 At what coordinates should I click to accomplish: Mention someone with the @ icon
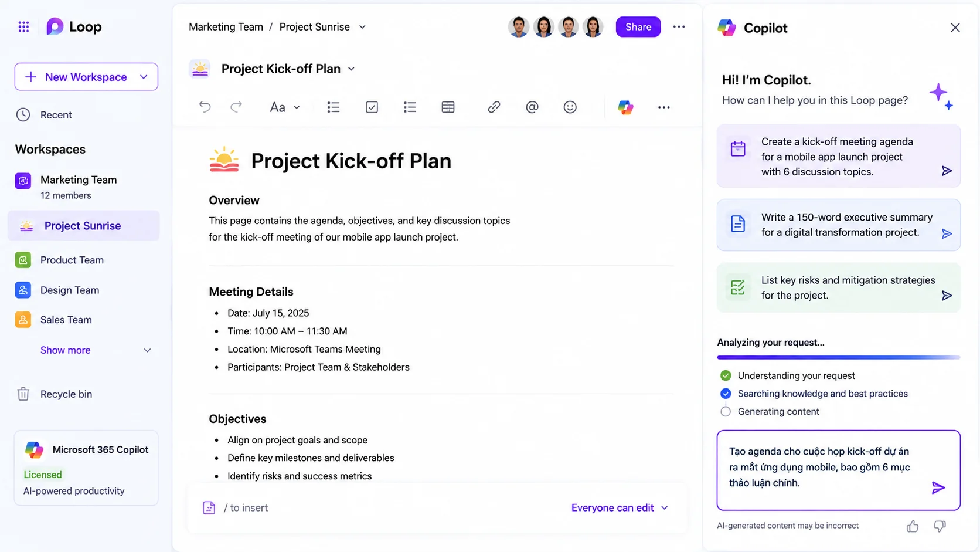(x=532, y=107)
